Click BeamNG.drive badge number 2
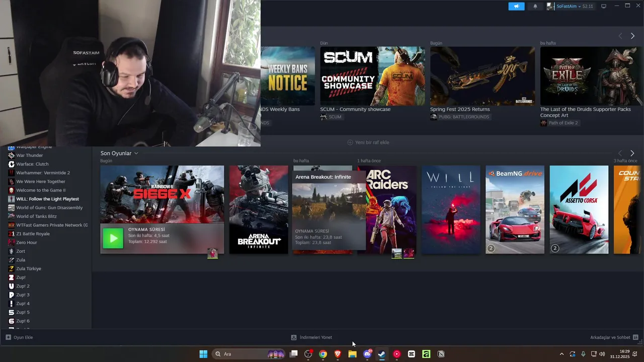This screenshot has height=362, width=644. click(491, 248)
